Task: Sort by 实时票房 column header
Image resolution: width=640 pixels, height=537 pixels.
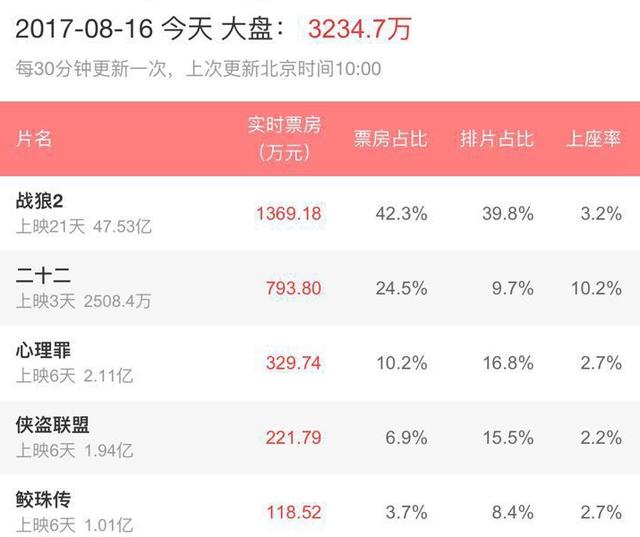Action: (x=284, y=139)
